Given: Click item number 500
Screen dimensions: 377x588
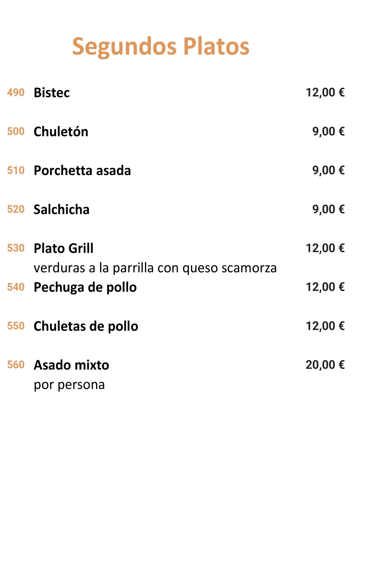Looking at the screenshot, I should click(16, 131).
